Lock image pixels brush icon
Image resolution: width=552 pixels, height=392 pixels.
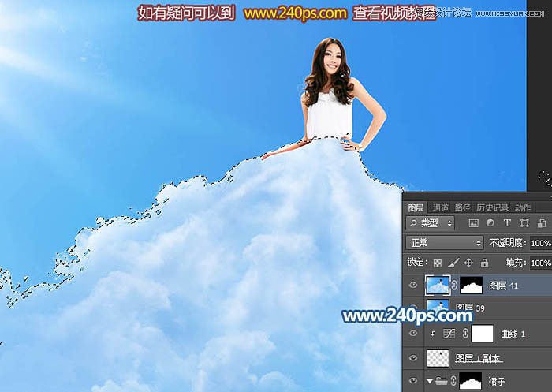coord(453,263)
